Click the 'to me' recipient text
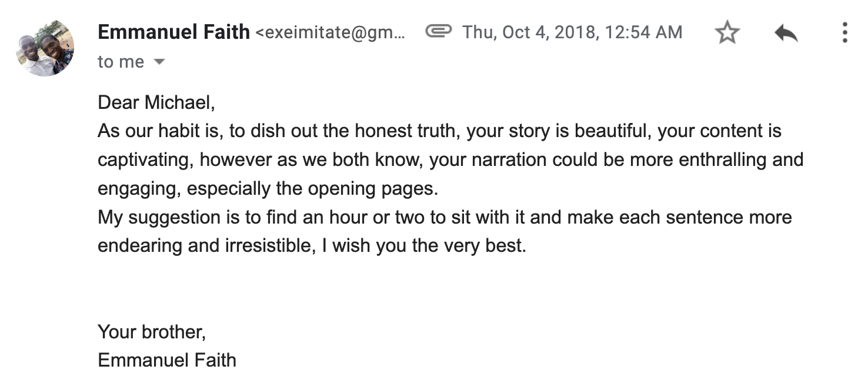The image size is (868, 386). [121, 62]
